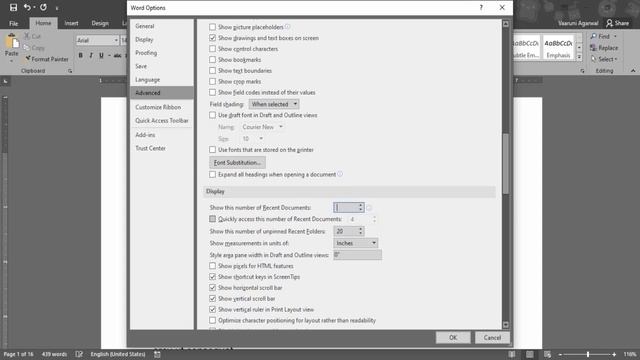This screenshot has width=640, height=360.
Task: Click the Cut scissors icon
Action: pos(27,36)
